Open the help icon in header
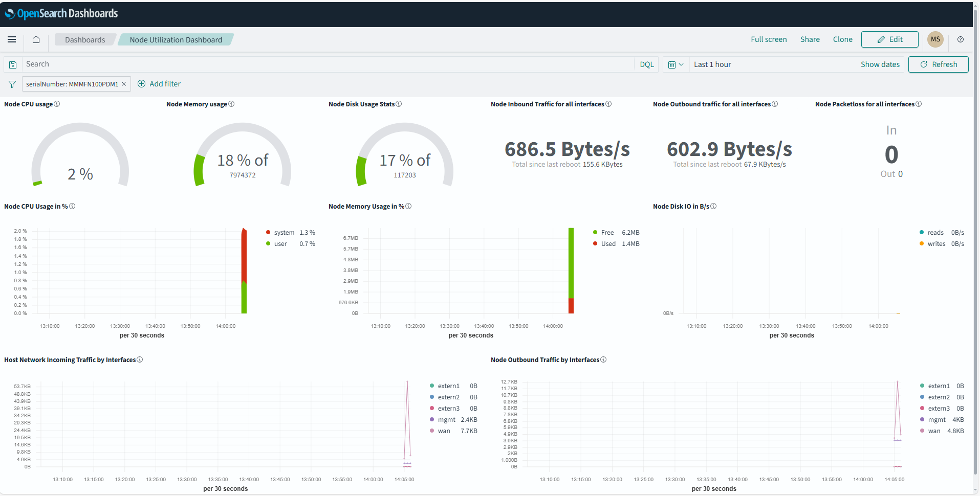Screen dimensions: 980x496 [961, 39]
